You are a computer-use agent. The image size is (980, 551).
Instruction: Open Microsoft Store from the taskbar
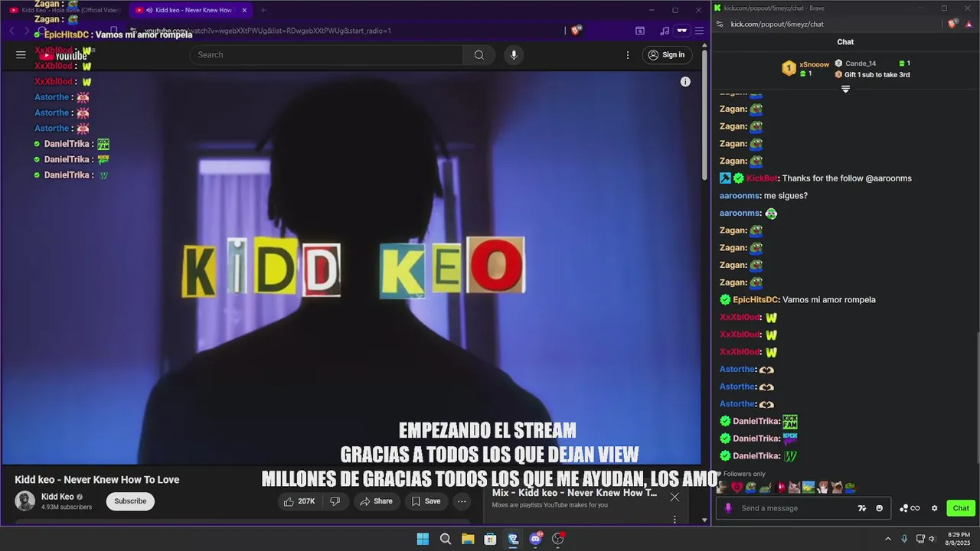[x=490, y=539]
